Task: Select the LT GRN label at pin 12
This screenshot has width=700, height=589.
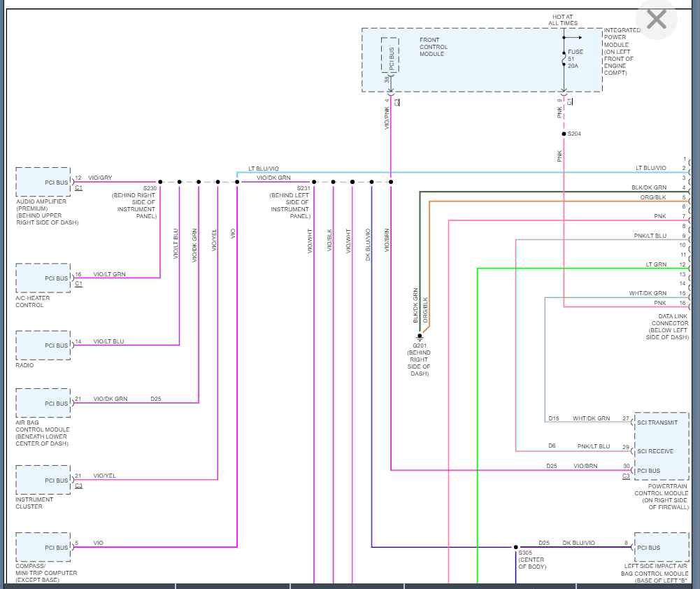Action: pyautogui.click(x=656, y=264)
